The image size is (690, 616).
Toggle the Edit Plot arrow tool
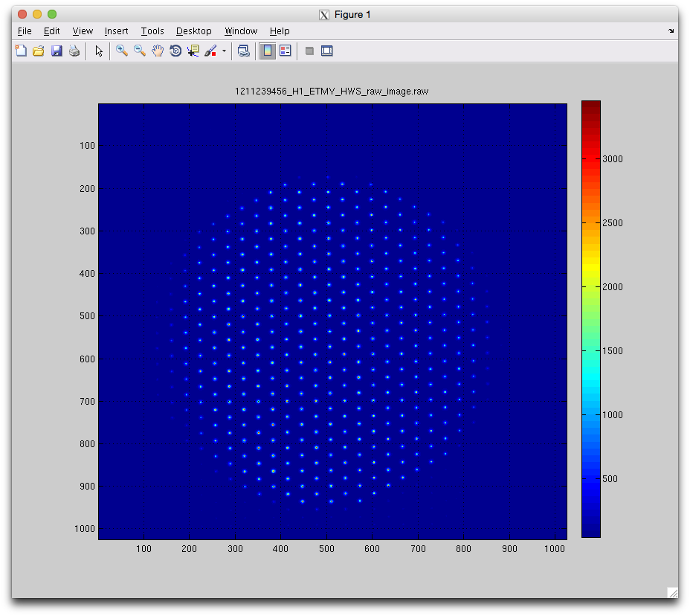[x=99, y=51]
